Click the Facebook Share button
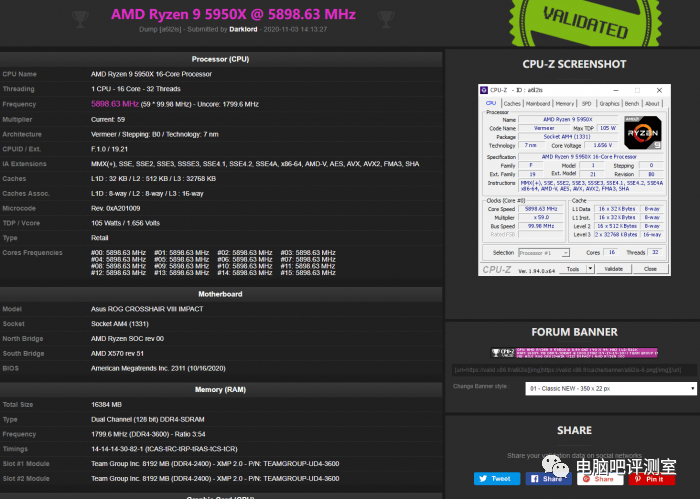Screen dimensions: 700x499 (548, 478)
